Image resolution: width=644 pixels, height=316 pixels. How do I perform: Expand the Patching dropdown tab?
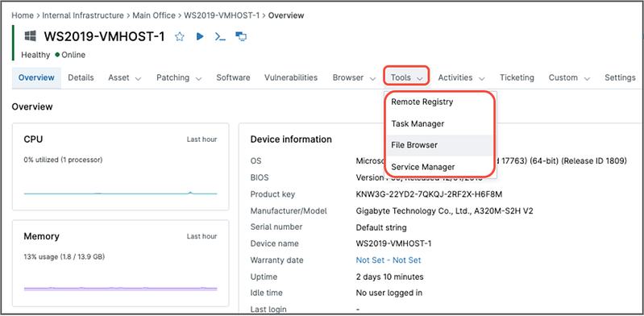pyautogui.click(x=179, y=77)
